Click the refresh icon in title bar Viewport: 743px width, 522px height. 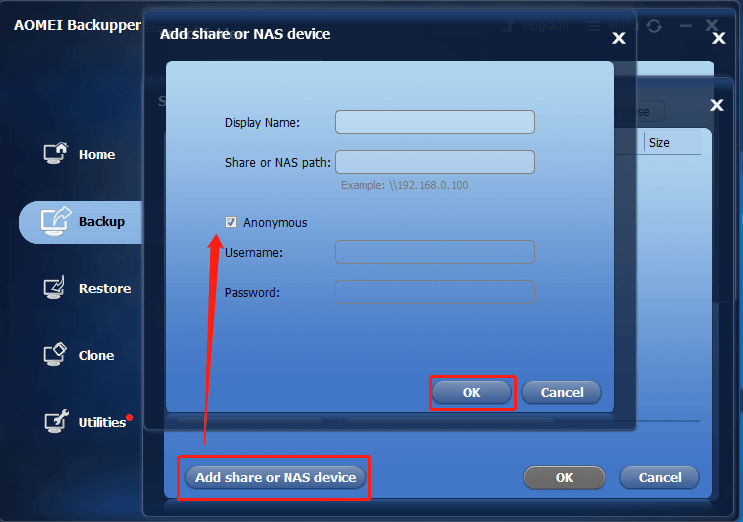(654, 26)
